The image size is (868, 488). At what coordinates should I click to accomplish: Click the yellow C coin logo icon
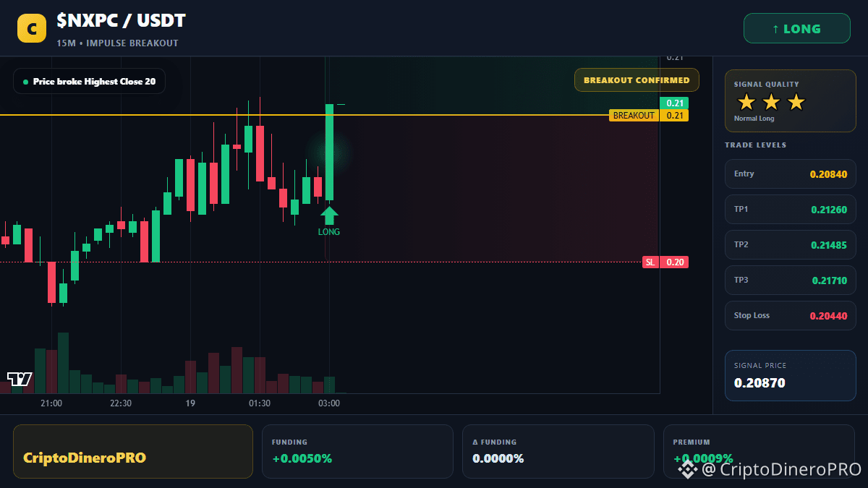click(x=32, y=28)
